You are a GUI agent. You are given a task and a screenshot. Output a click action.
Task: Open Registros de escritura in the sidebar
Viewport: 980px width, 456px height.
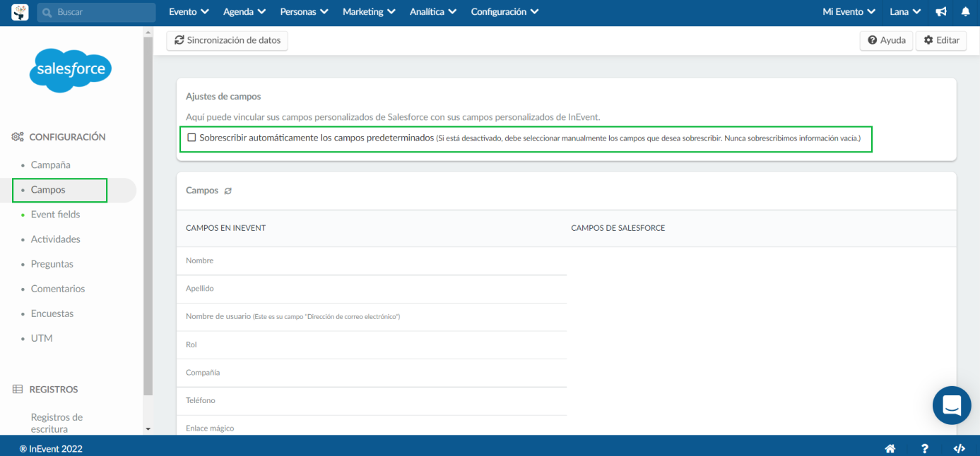[x=57, y=423]
